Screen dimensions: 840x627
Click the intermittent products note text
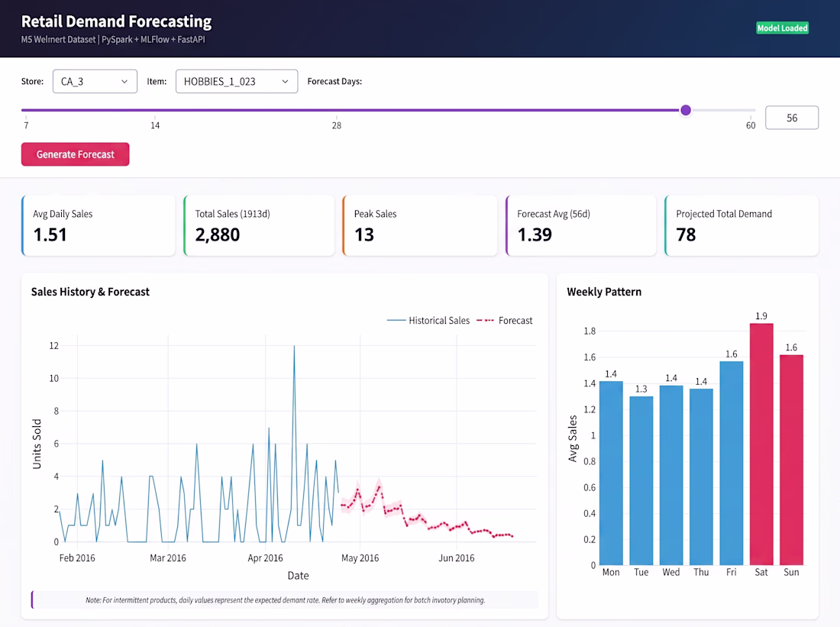pyautogui.click(x=285, y=600)
